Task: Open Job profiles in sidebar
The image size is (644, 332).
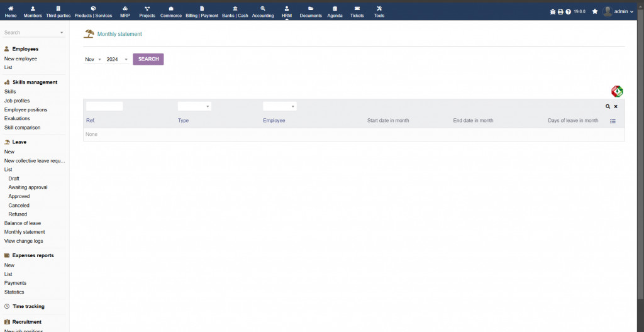Action: (x=17, y=101)
